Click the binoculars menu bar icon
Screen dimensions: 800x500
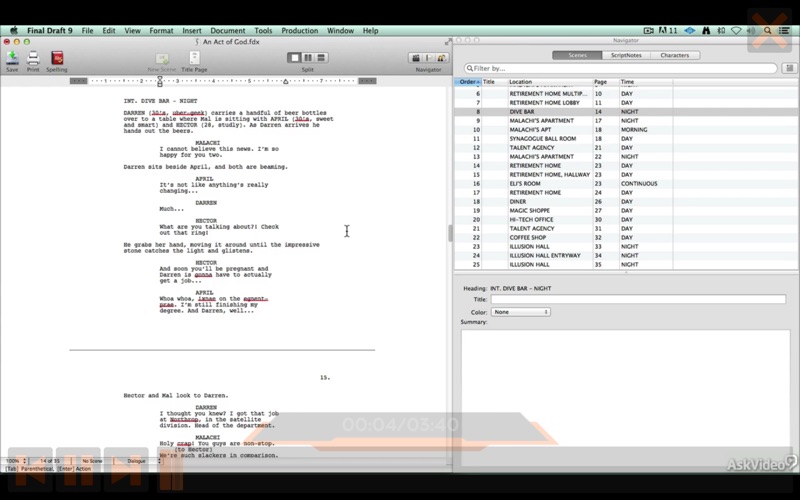point(706,31)
